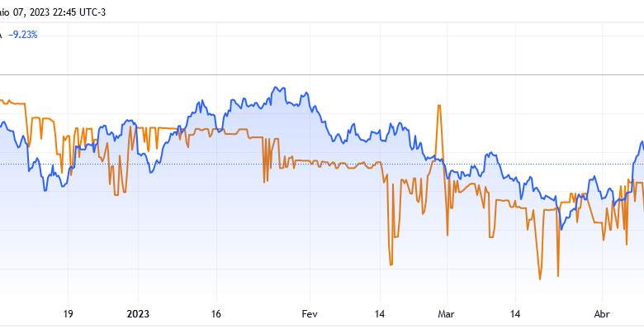Select the Mar month label

click(x=446, y=314)
